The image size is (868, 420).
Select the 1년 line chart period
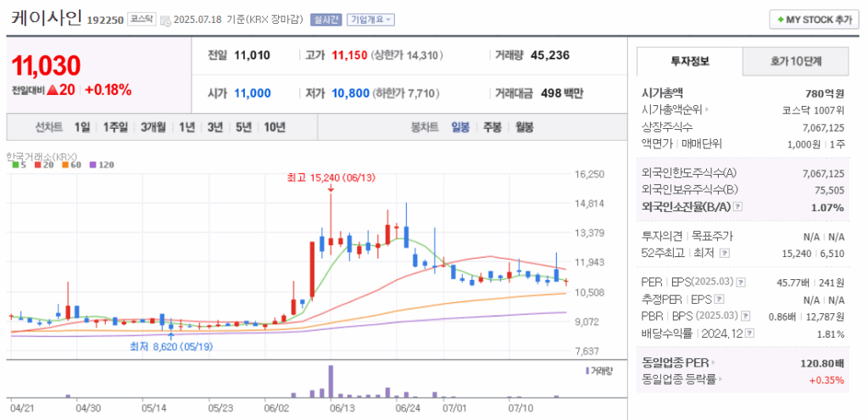tap(186, 127)
